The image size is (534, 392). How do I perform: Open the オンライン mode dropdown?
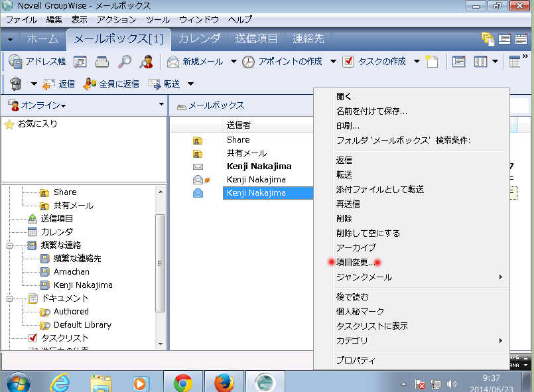44,105
